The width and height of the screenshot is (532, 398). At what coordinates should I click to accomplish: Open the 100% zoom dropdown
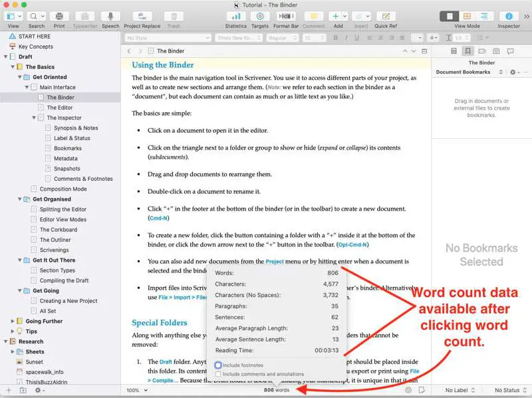point(137,390)
